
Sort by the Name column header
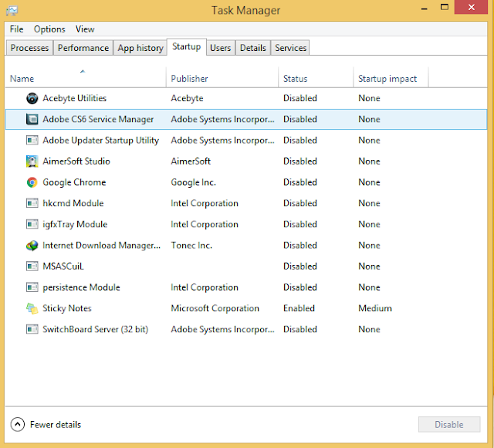(86, 77)
